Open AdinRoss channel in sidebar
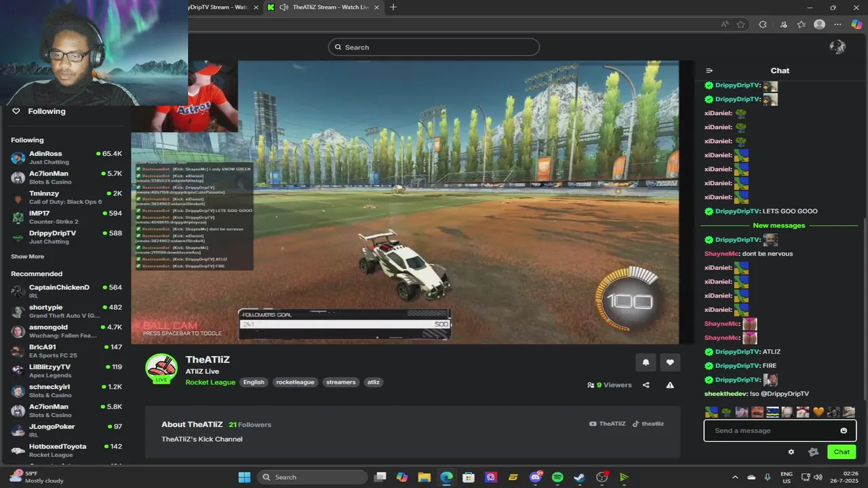Image resolution: width=868 pixels, height=488 pixels. click(66, 157)
